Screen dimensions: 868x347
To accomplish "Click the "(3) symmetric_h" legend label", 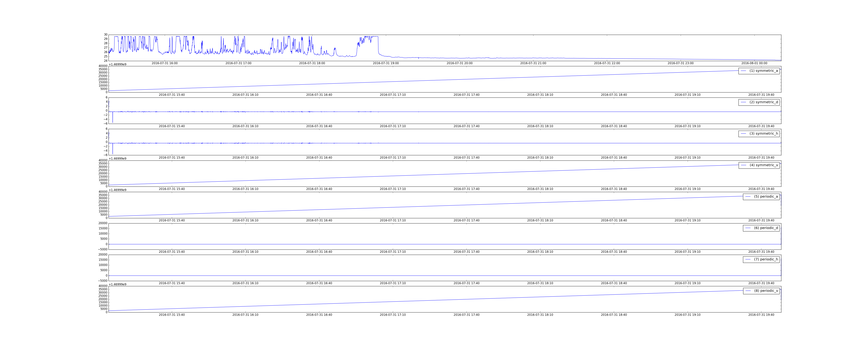I will click(763, 133).
